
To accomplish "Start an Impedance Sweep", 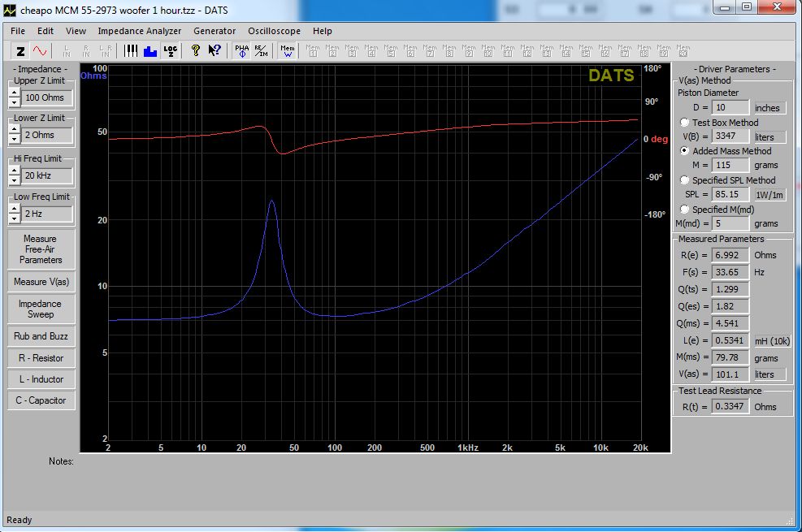I will (41, 309).
